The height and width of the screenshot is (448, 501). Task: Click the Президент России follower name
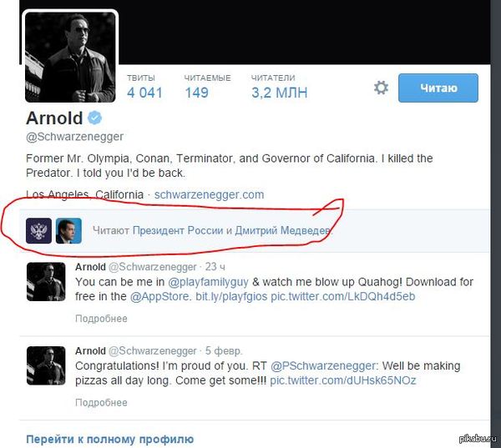(x=179, y=230)
